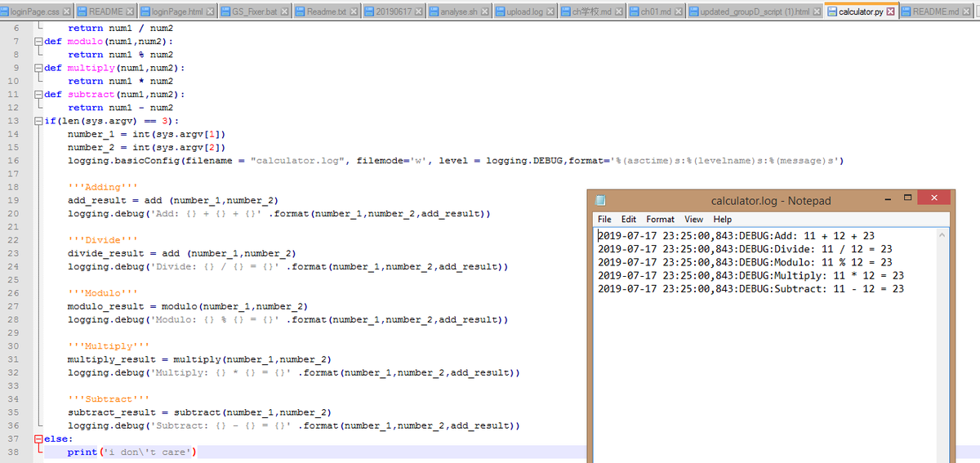Open the updated_groupD_script (1).html tab
980x463 pixels.
point(755,12)
